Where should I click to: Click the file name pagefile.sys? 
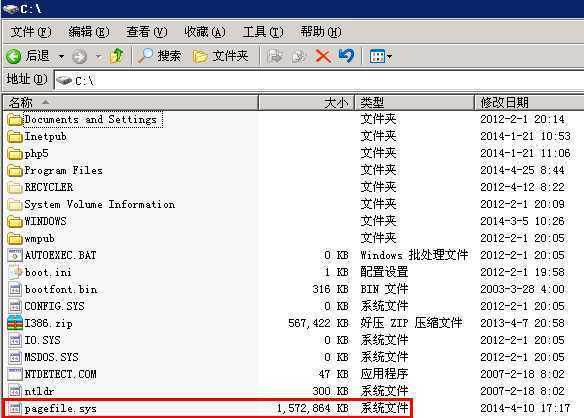(x=61, y=409)
